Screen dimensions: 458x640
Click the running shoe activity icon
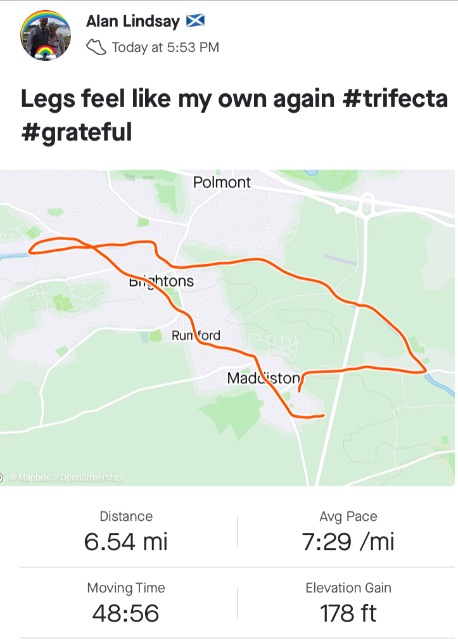96,47
